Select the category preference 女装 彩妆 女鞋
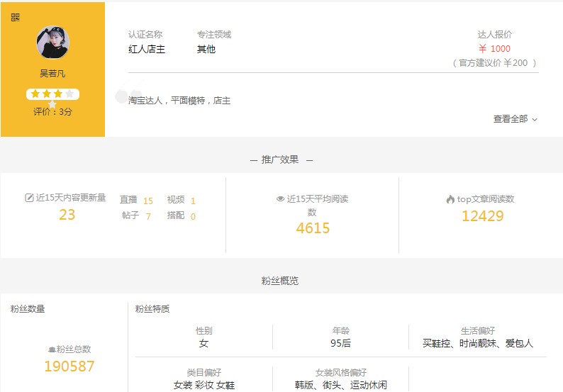The width and height of the screenshot is (563, 392). 204,385
